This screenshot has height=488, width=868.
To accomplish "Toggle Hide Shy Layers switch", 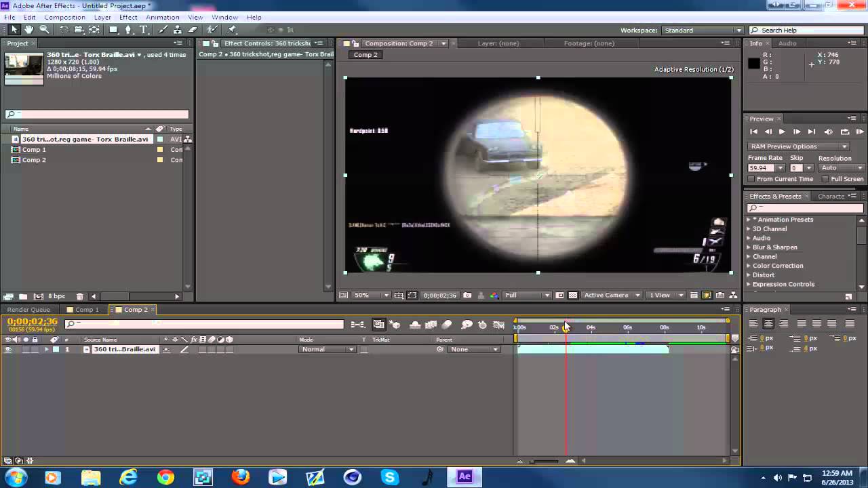I will coord(414,325).
